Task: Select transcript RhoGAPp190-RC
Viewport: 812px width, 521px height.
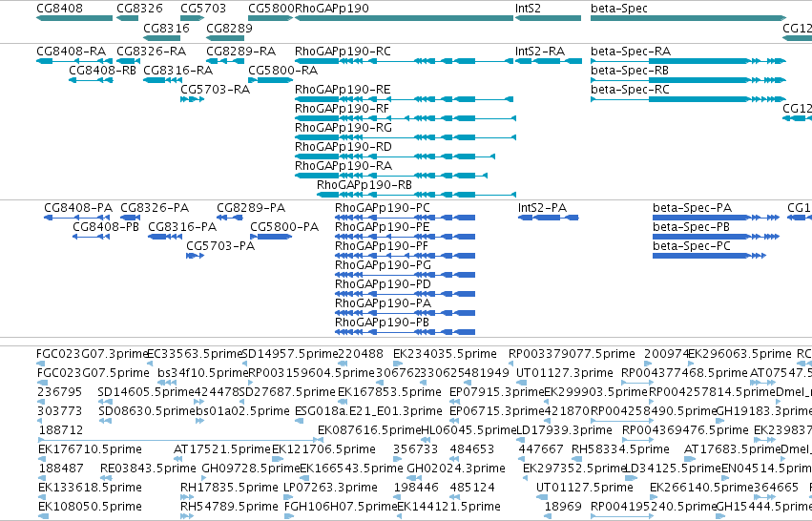Action: click(404, 61)
